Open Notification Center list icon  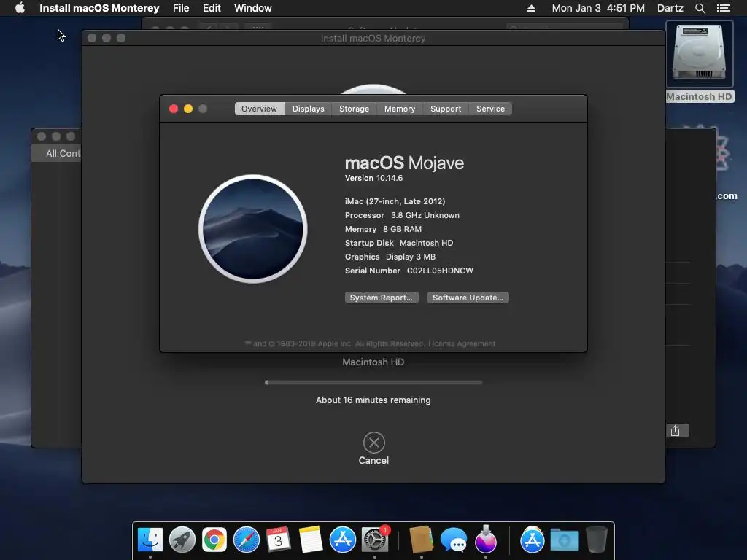723,8
